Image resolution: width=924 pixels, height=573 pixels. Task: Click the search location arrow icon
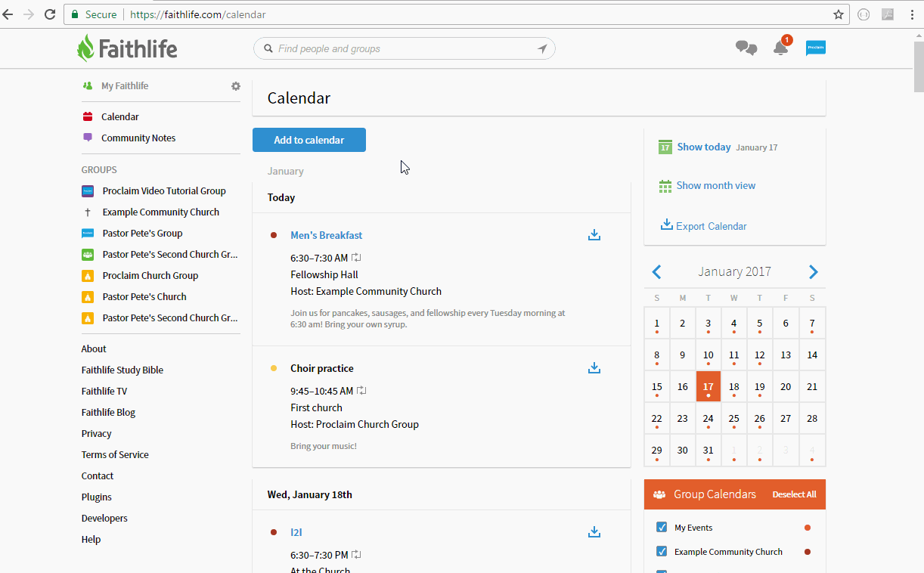(x=542, y=49)
